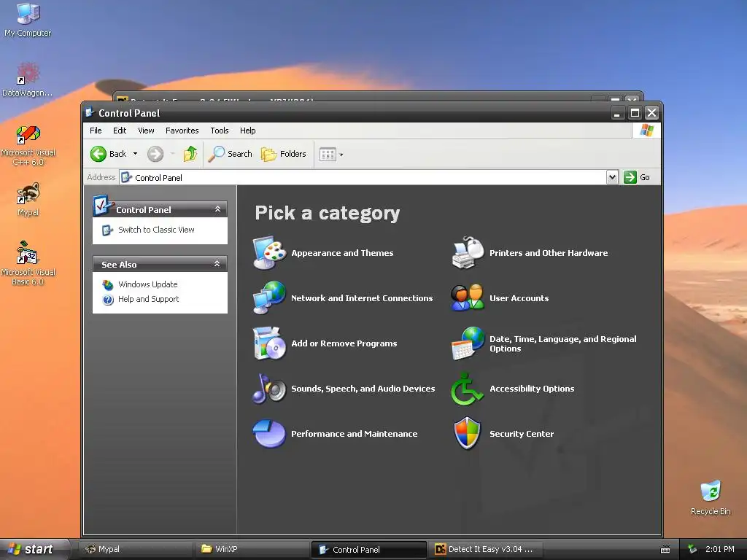Open the Favorites menu
747x560 pixels.
(182, 131)
